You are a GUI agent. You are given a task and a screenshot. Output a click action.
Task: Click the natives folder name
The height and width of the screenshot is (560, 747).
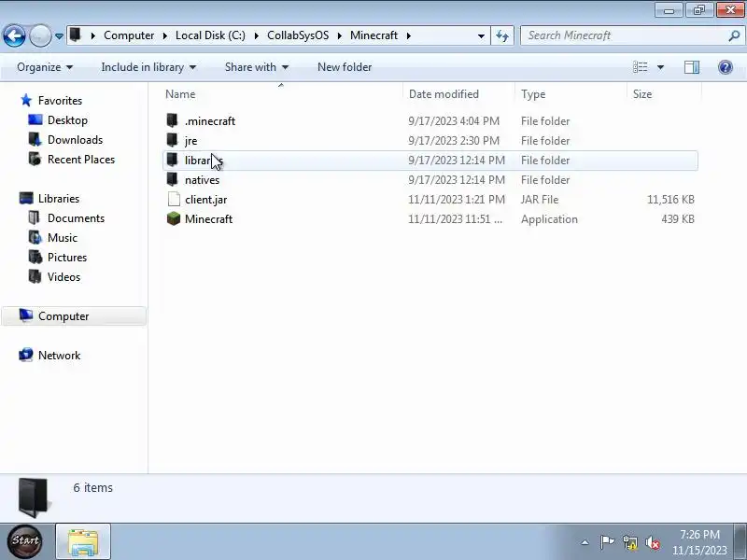pos(202,180)
